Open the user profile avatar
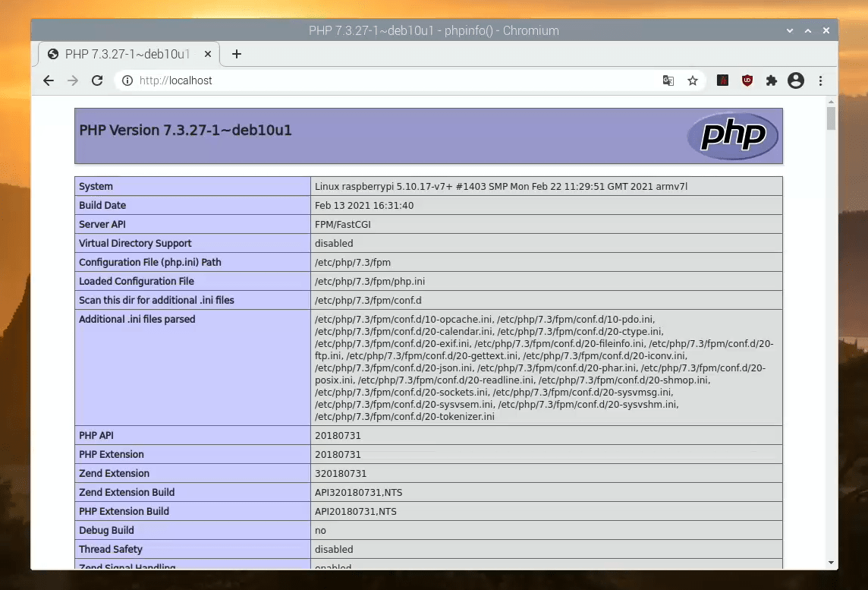The height and width of the screenshot is (590, 868). tap(795, 80)
